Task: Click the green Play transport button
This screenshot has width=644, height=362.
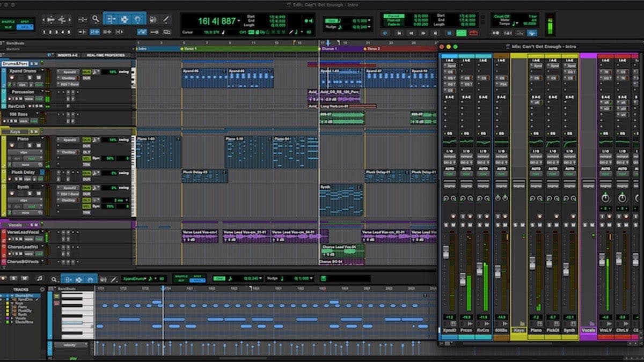Action: pos(461,33)
